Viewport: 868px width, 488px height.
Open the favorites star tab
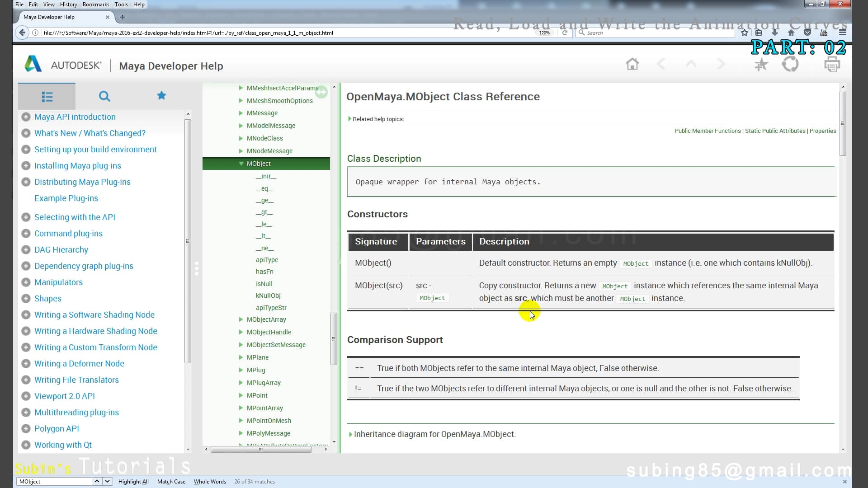point(161,95)
